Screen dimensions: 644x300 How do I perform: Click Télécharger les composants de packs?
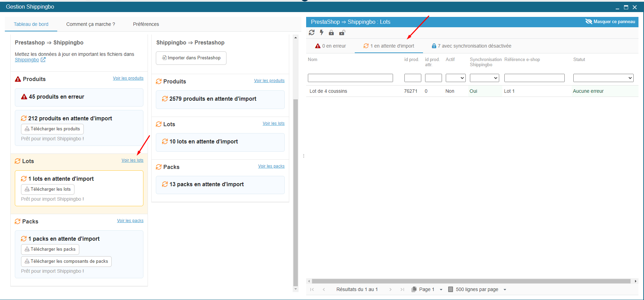click(x=67, y=261)
